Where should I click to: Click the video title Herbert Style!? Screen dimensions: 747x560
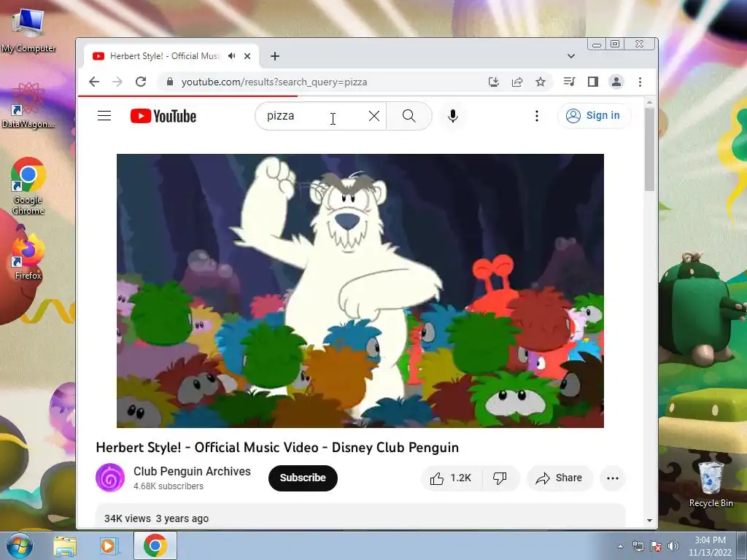pyautogui.click(x=277, y=448)
